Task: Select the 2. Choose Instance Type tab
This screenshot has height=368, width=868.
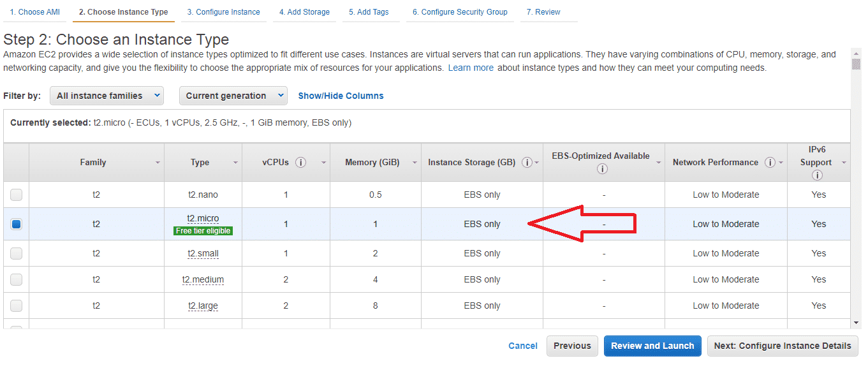Action: (x=124, y=12)
